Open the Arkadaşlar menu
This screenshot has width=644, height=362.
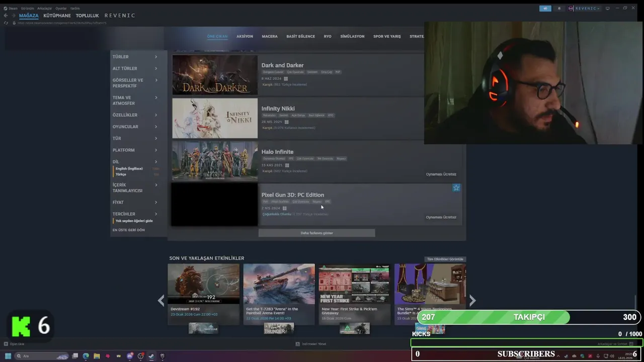(x=45, y=9)
